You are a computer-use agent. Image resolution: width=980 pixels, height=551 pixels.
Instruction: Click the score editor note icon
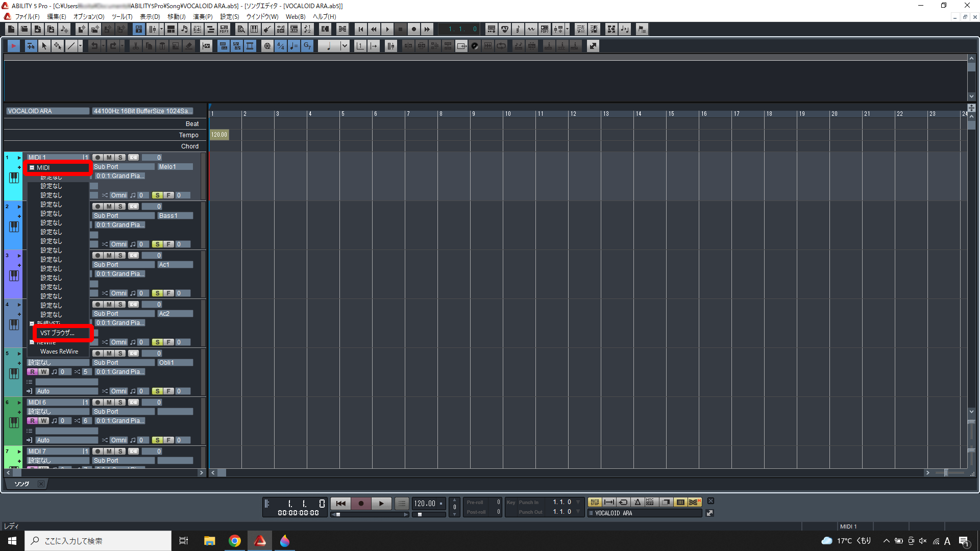[184, 29]
